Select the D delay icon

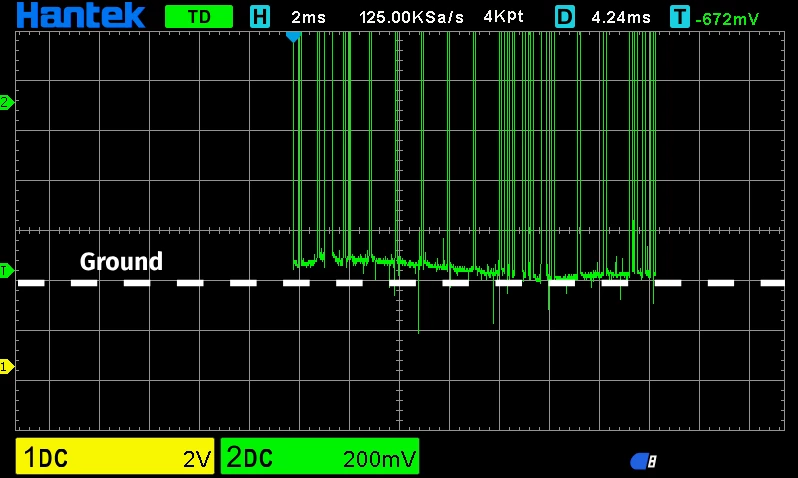pos(564,17)
